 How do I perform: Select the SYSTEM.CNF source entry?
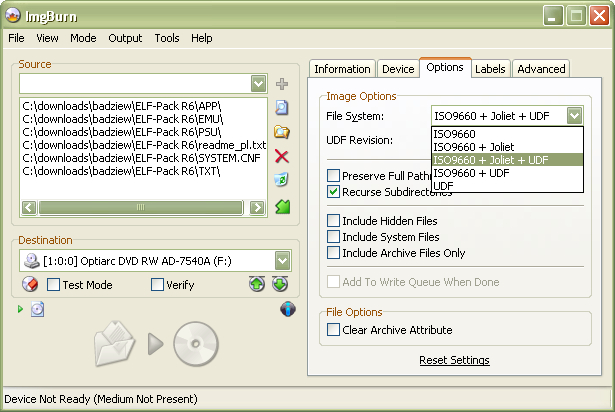[x=142, y=158]
